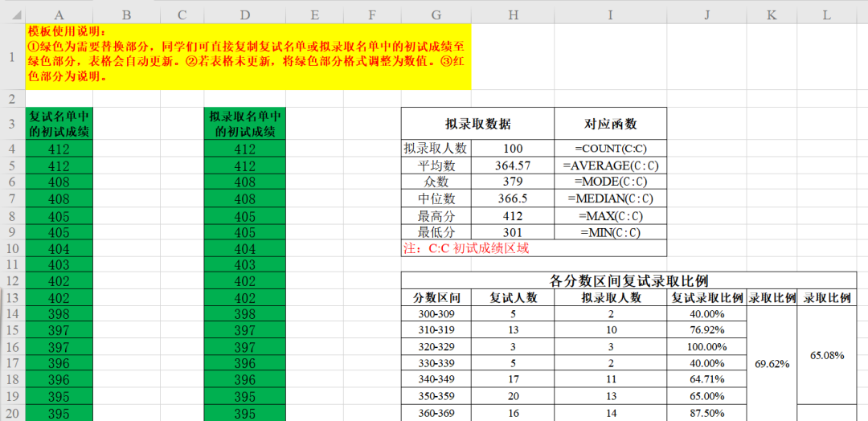The width and height of the screenshot is (868, 421).
Task: Click the 复试人数 column heading cell
Action: click(513, 297)
